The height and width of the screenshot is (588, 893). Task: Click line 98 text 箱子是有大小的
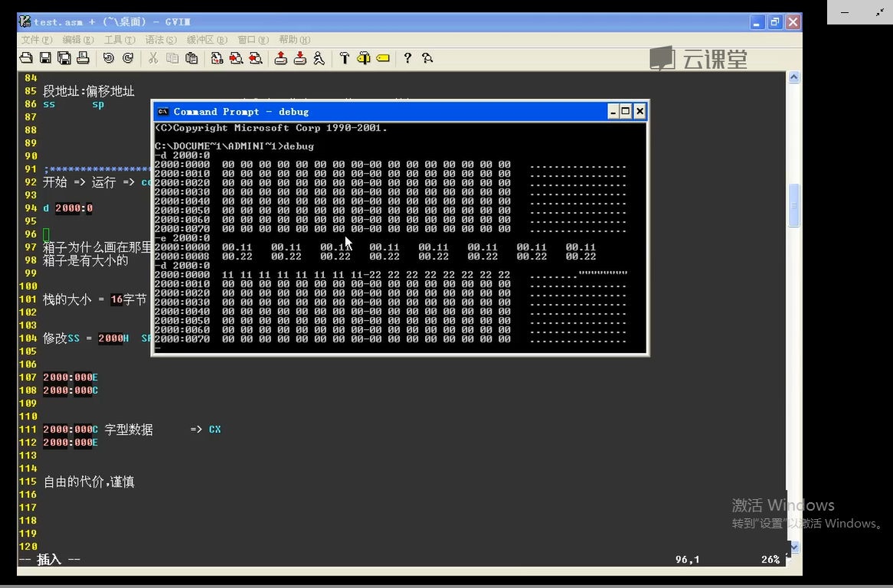(86, 261)
